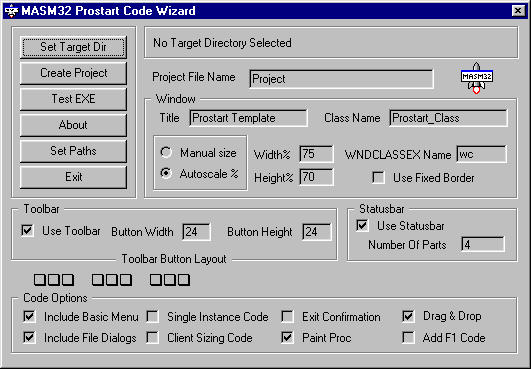Click the Exit button
The image size is (531, 369).
(73, 177)
